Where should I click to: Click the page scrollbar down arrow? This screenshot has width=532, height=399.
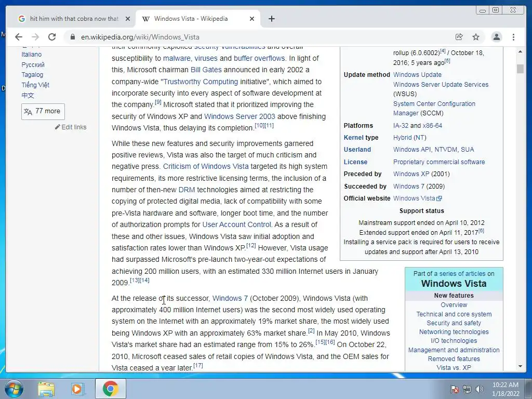coord(520,366)
